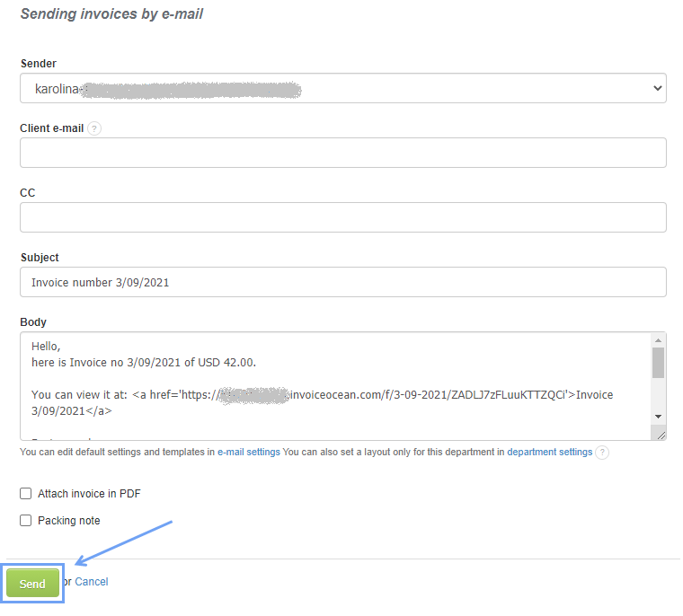Enable Attach invoice in PDF checkbox
Viewport: 683px width, 616px height.
26,494
